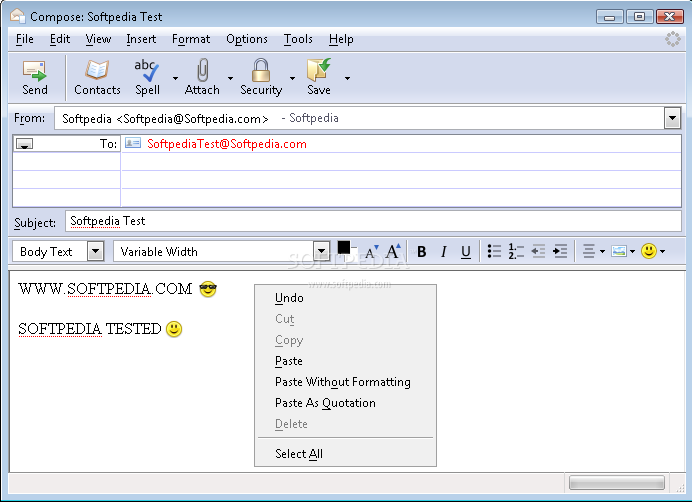Choose Paste Without Formatting

(x=345, y=382)
